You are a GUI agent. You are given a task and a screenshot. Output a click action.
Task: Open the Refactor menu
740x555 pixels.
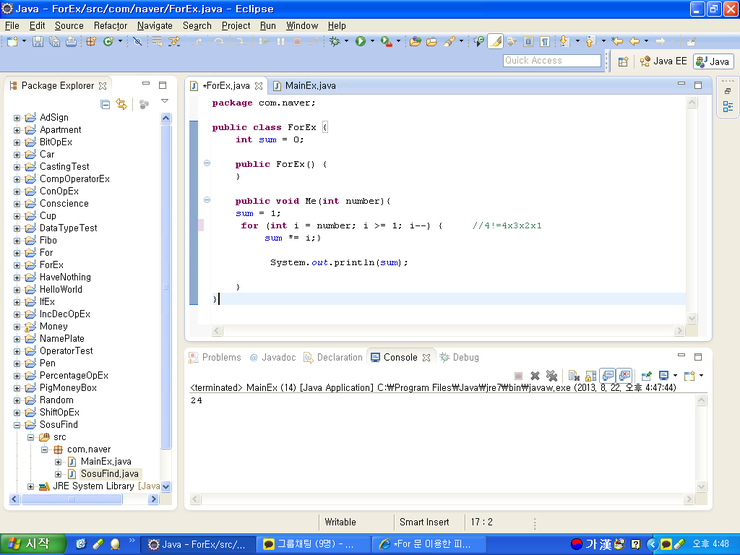(x=110, y=25)
